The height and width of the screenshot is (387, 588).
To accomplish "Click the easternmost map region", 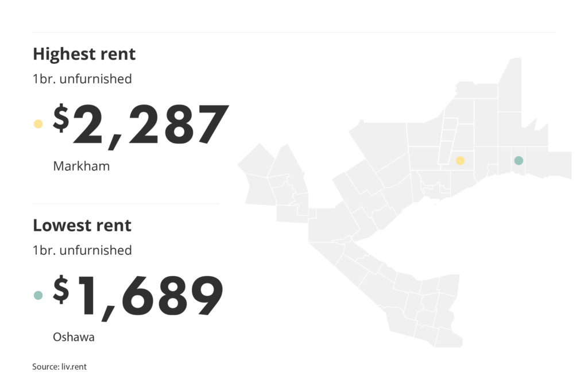I will click(559, 164).
